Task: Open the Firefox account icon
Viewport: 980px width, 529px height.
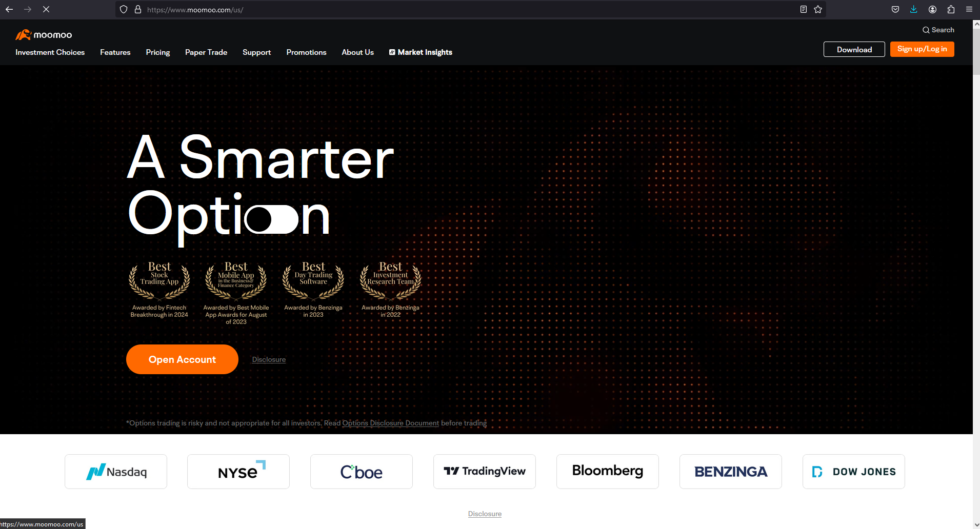Action: click(x=933, y=9)
